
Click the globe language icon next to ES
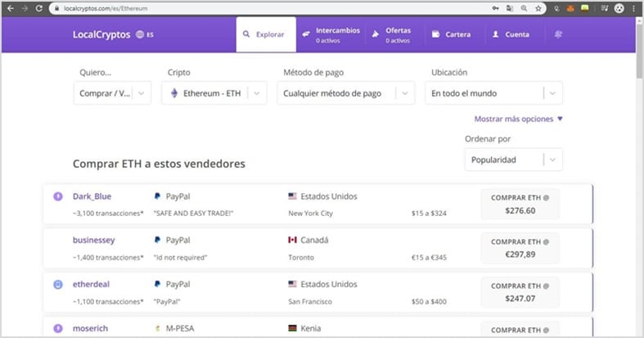click(x=140, y=34)
